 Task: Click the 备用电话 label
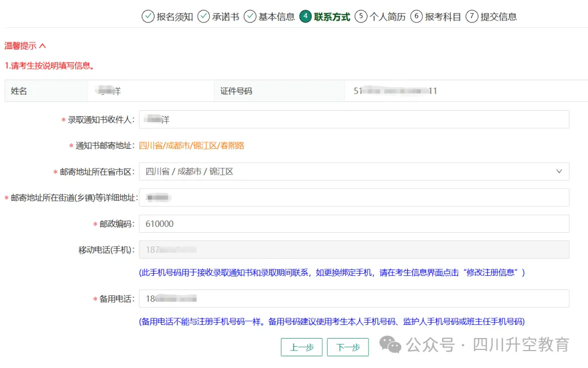(x=117, y=299)
